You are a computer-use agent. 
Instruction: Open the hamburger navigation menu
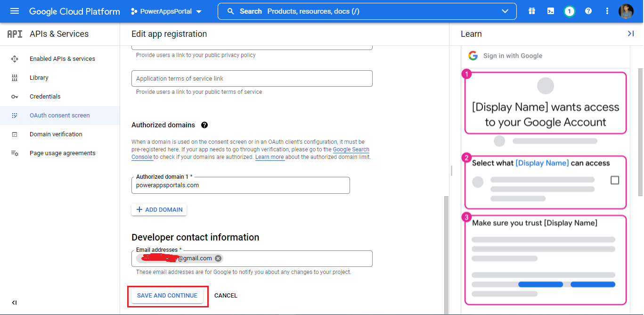15,11
